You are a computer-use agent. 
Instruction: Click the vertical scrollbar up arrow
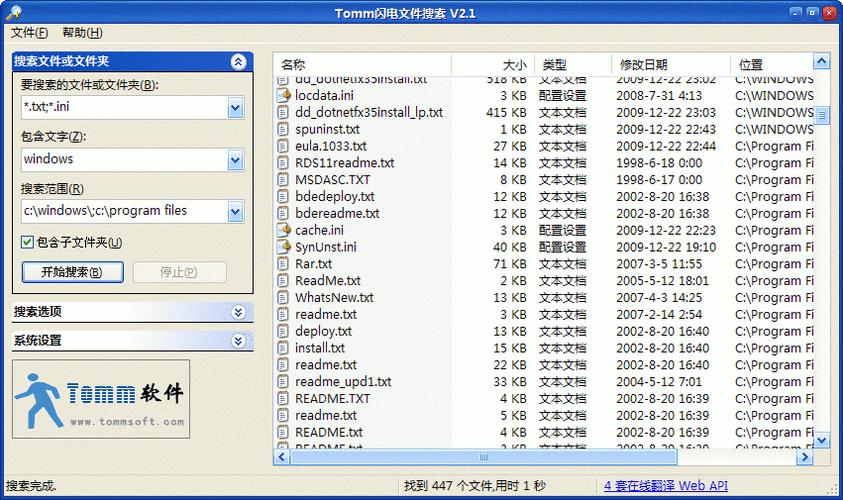[x=821, y=61]
